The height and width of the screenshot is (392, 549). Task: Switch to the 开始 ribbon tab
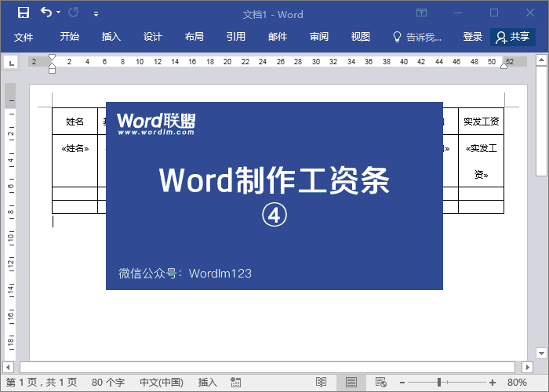pos(69,37)
